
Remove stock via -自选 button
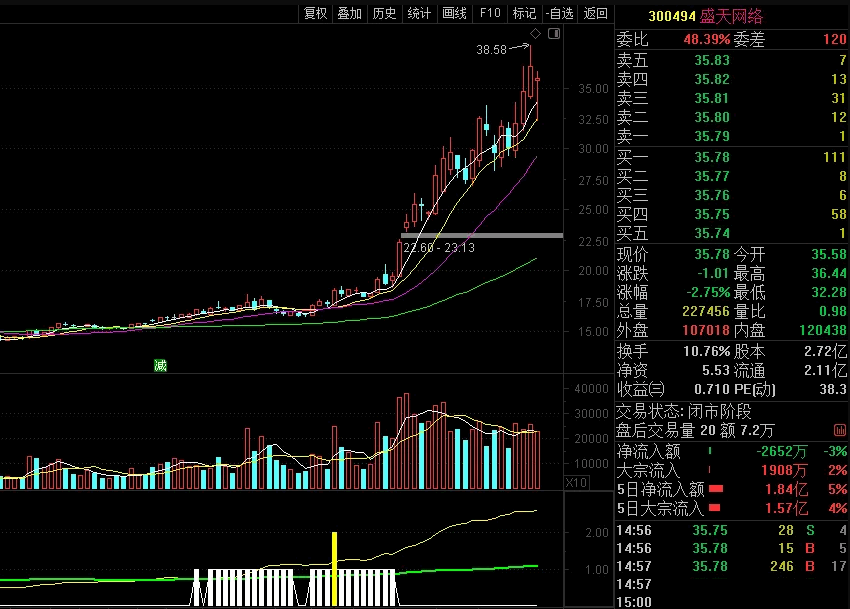coord(560,13)
